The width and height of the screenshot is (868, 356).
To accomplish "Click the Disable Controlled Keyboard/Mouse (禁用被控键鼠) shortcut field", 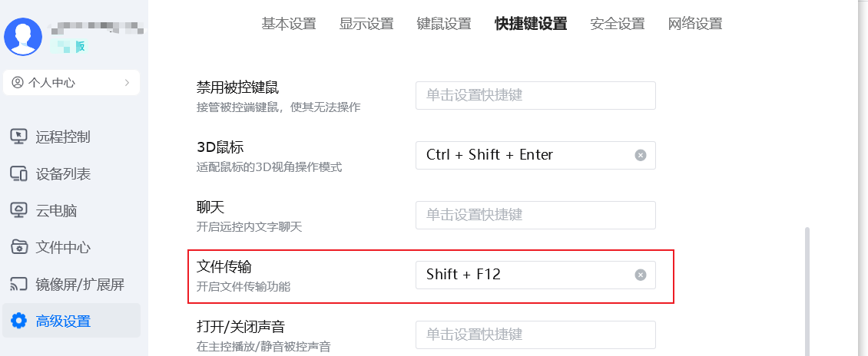I will click(535, 95).
